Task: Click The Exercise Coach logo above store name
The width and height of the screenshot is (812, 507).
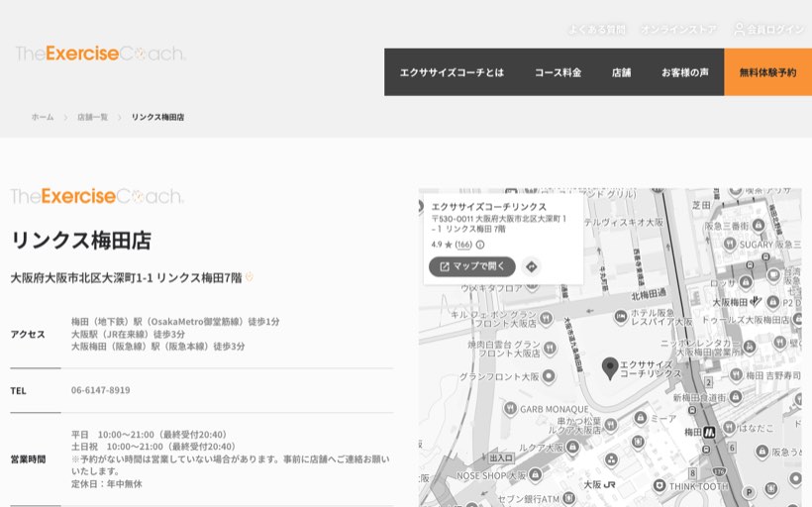Action: 97,196
